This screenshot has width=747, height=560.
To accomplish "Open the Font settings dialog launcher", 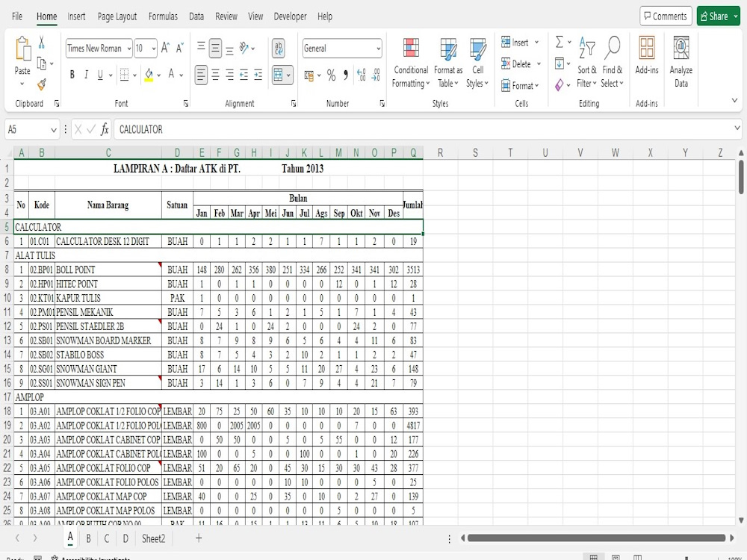I will 186,103.
